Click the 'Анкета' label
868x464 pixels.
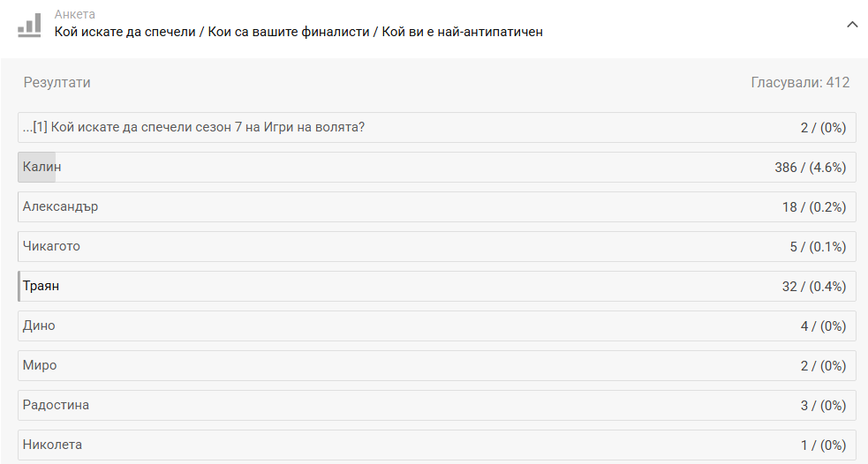point(75,14)
